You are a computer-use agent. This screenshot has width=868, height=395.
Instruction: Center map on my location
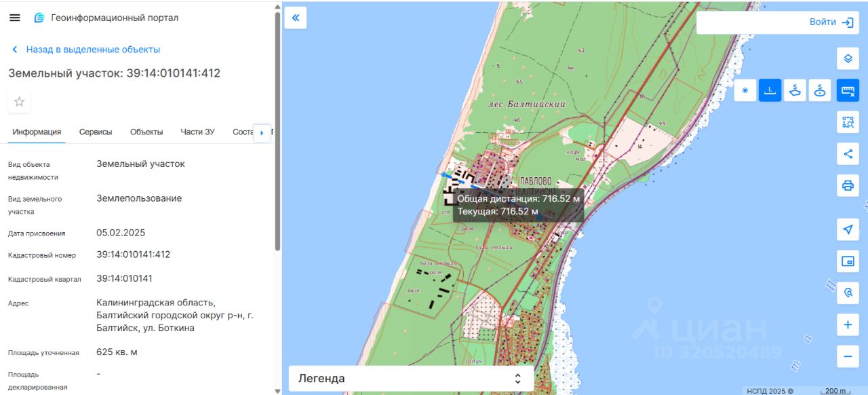(847, 229)
